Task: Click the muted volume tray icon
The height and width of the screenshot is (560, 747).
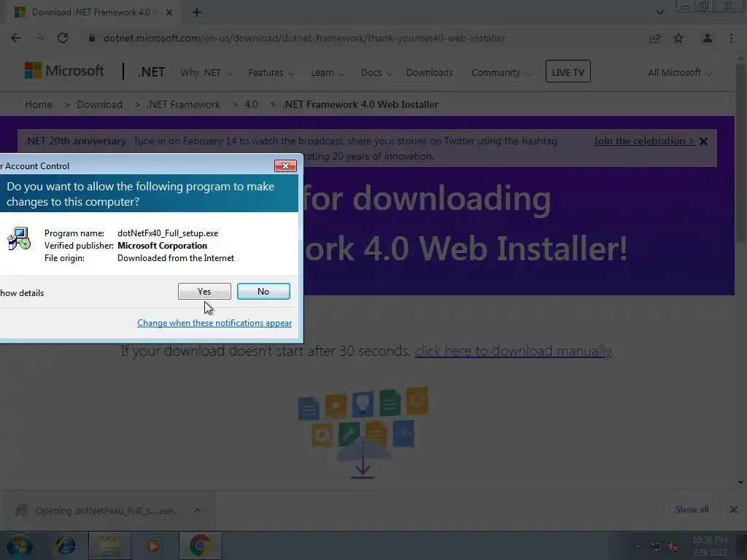Action: [673, 547]
